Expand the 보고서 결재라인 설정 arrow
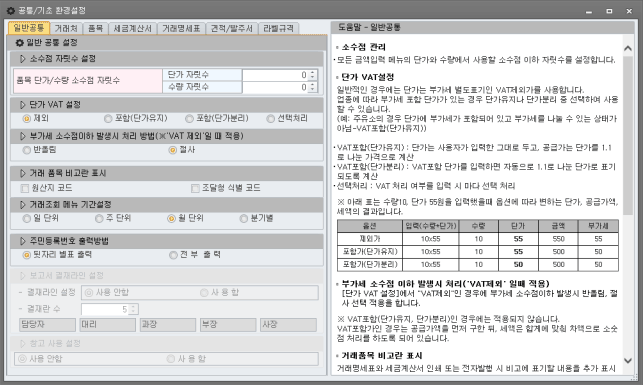Screen dimensions: 643x385 click(x=23, y=275)
